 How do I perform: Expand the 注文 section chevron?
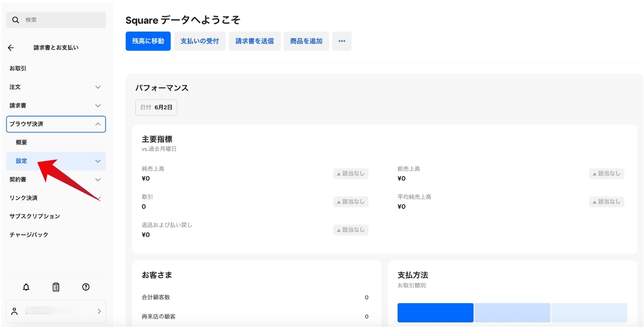pyautogui.click(x=98, y=87)
